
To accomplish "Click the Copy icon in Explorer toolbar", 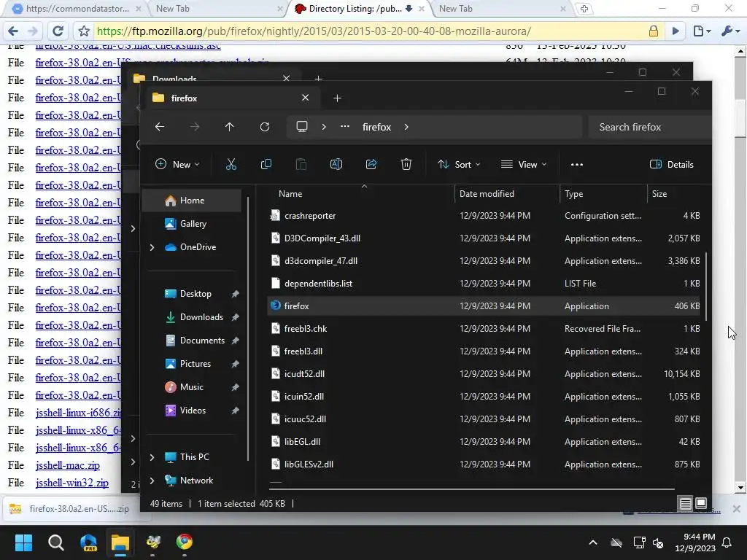I will point(266,164).
